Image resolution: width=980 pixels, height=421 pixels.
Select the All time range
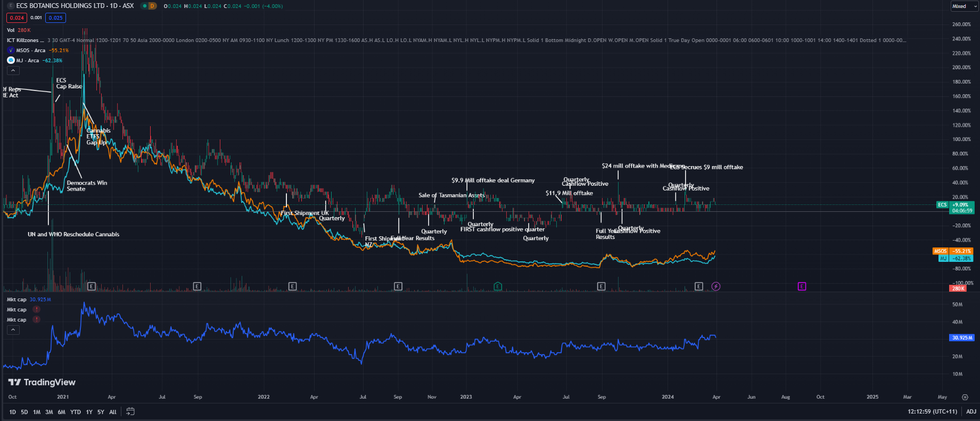pos(113,412)
